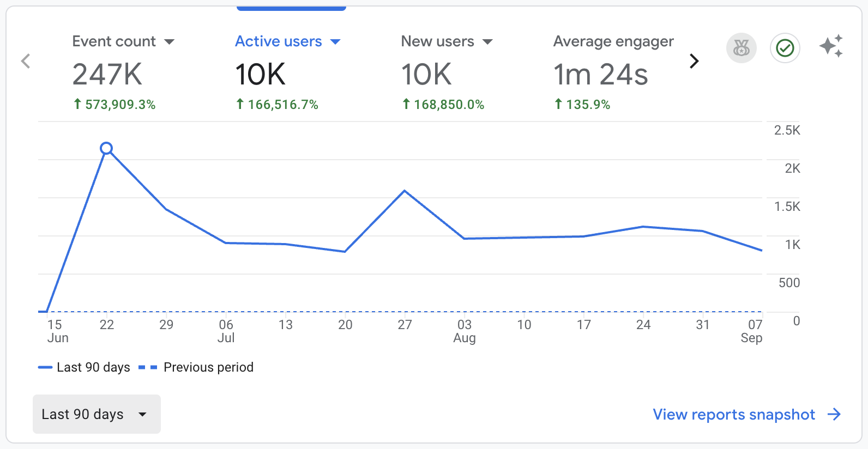This screenshot has width=868, height=449.
Task: Click the Active users 10K value
Action: tap(260, 75)
